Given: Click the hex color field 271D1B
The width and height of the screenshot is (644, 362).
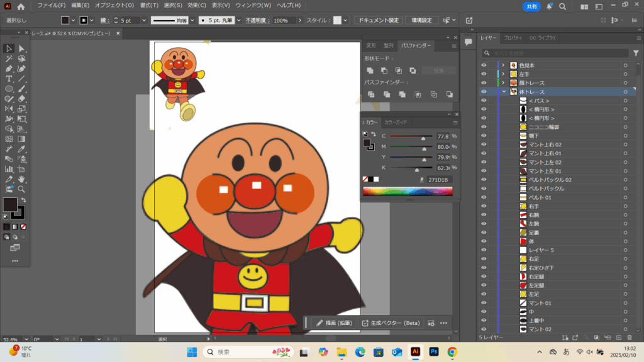Looking at the screenshot, I should (435, 180).
